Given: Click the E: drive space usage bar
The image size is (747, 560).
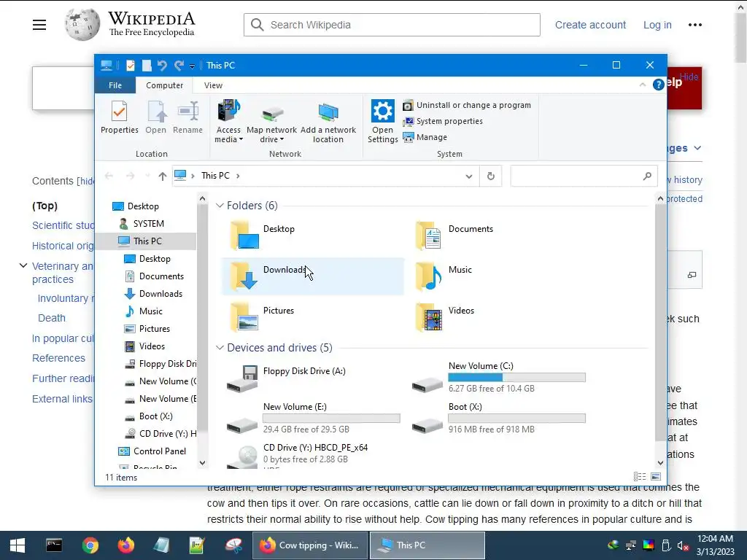Looking at the screenshot, I should [331, 419].
